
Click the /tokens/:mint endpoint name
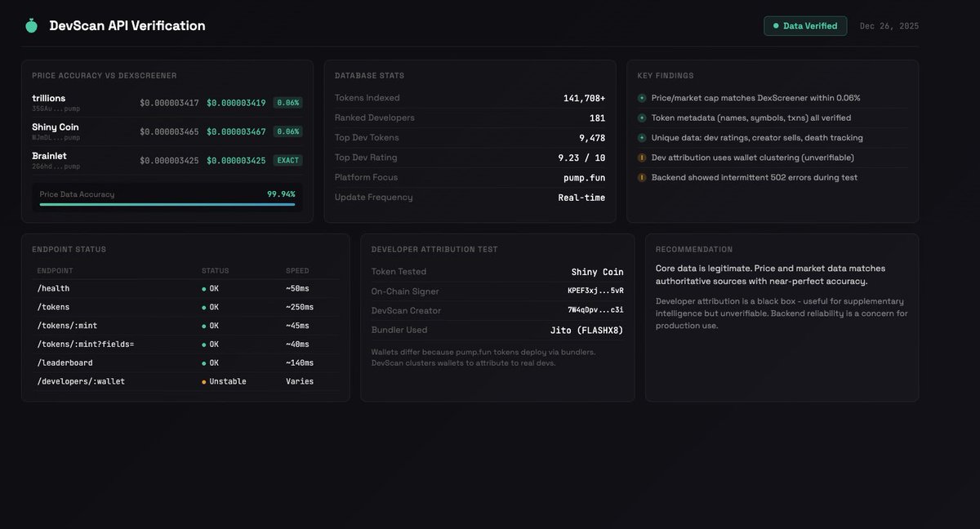pos(67,326)
